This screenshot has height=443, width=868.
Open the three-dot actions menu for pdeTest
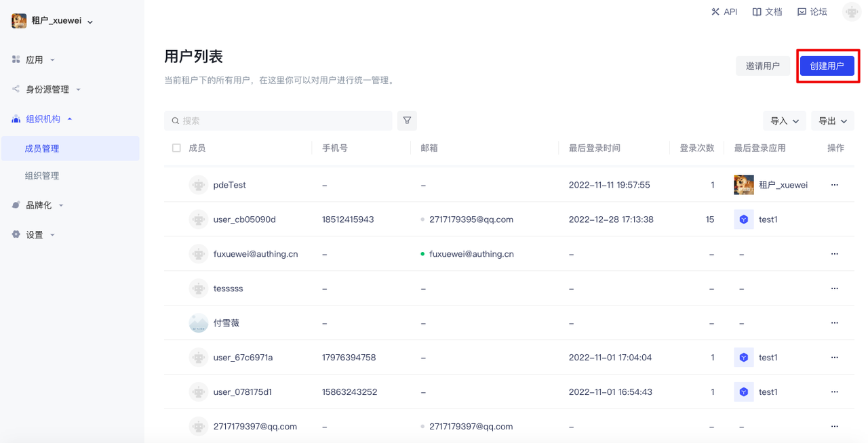[835, 185]
